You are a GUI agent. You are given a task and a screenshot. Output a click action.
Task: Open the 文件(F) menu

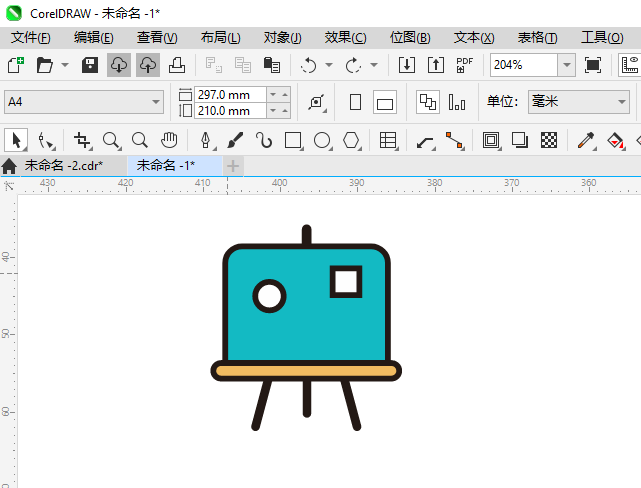pos(31,38)
